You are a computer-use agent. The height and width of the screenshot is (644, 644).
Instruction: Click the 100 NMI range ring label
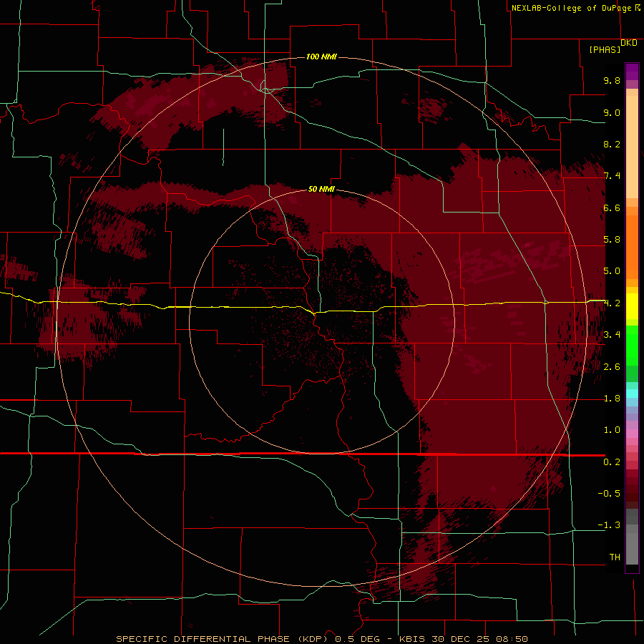pyautogui.click(x=321, y=57)
